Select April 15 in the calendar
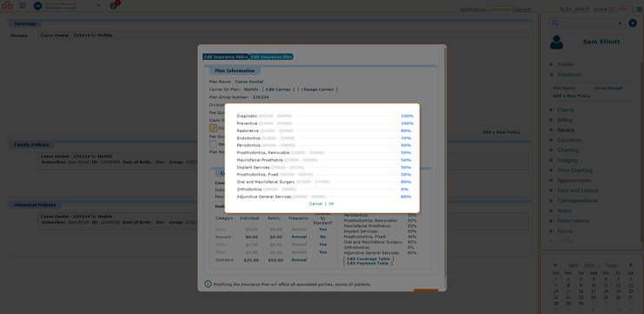The height and width of the screenshot is (314, 644). 568,291
